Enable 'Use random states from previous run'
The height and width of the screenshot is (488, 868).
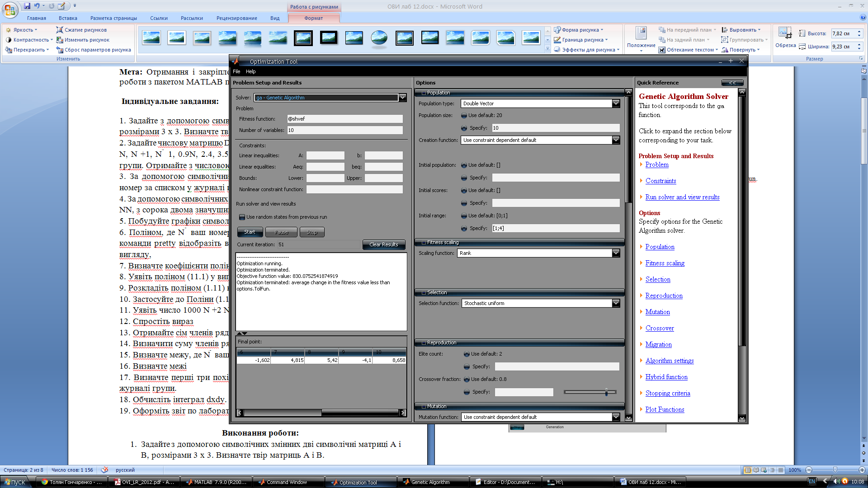242,217
